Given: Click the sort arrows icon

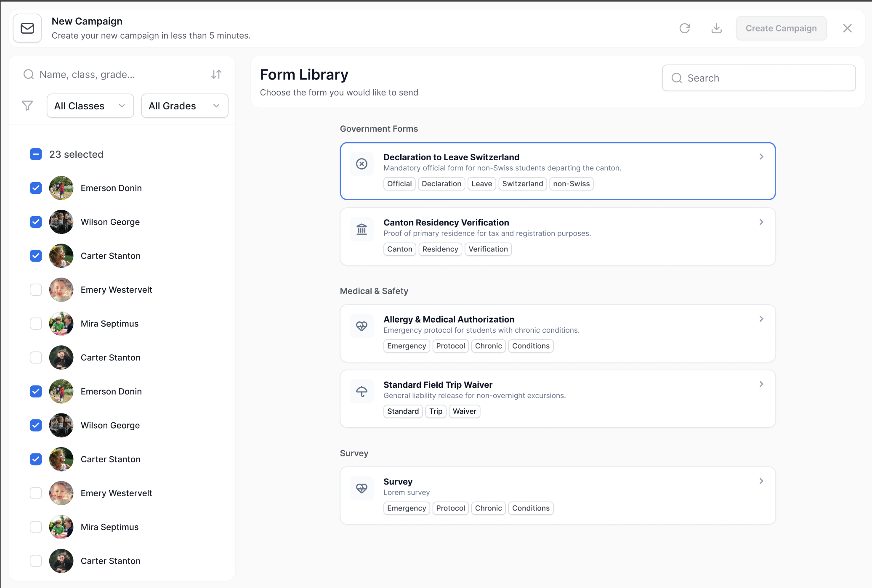Looking at the screenshot, I should tap(216, 74).
